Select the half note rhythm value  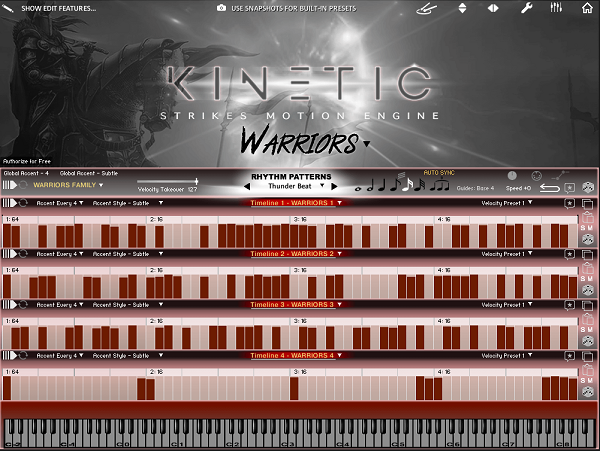[370, 186]
